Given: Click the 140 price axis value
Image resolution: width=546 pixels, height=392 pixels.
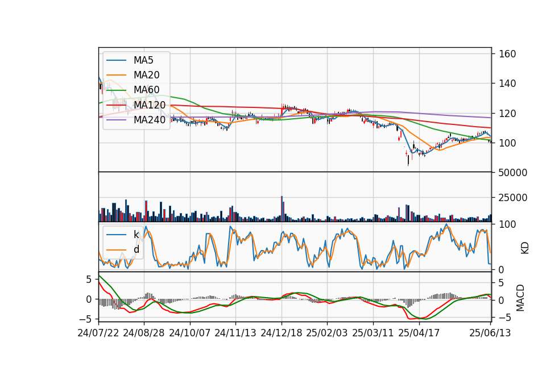Looking at the screenshot, I should point(507,84).
